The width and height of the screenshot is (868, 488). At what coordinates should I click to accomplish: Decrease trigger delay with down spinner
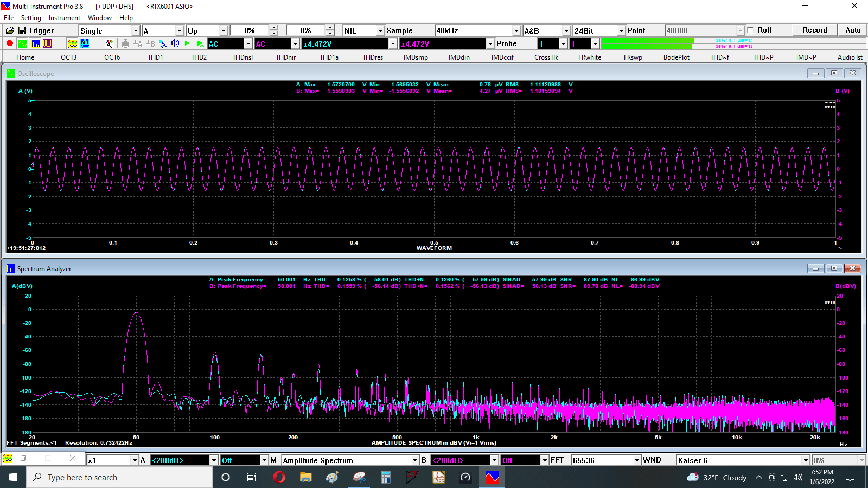click(x=330, y=34)
